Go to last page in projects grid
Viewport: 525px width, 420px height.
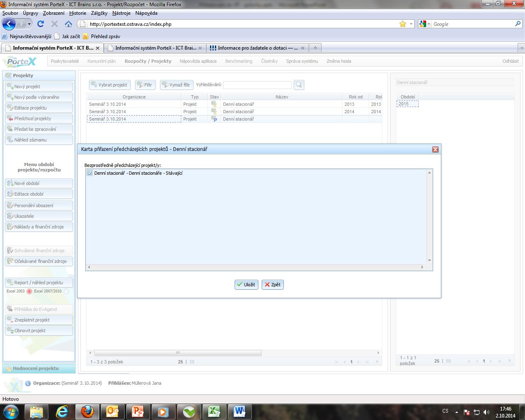pyautogui.click(x=367, y=362)
